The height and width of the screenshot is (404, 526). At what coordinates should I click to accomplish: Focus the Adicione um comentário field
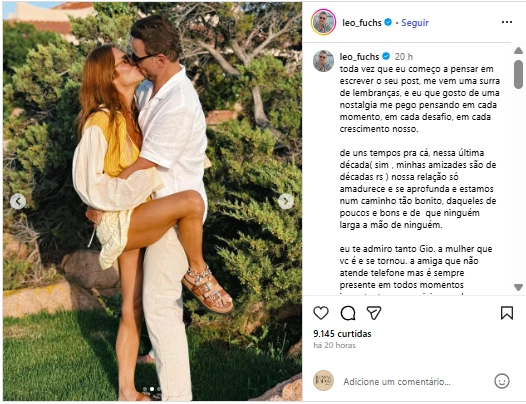[397, 382]
